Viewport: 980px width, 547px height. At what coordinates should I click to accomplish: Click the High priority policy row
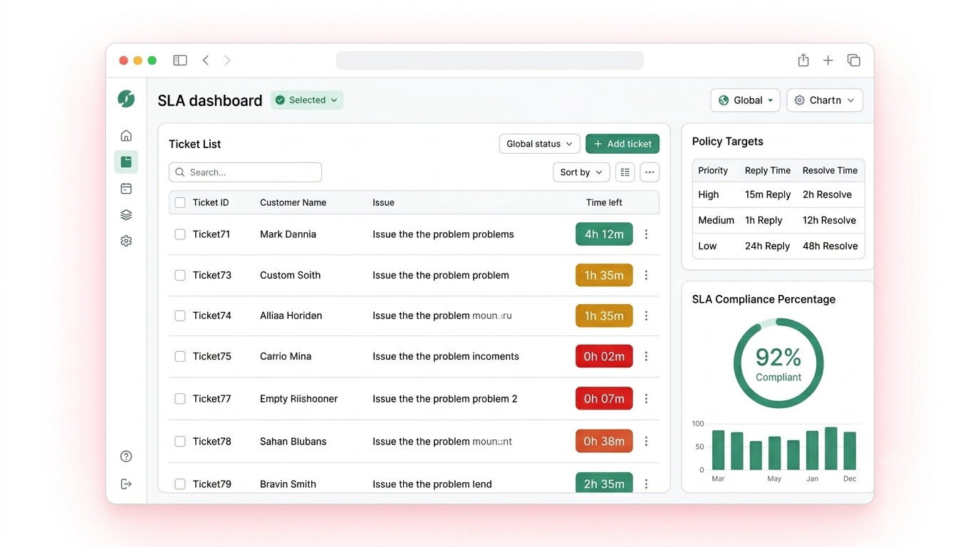tap(778, 194)
